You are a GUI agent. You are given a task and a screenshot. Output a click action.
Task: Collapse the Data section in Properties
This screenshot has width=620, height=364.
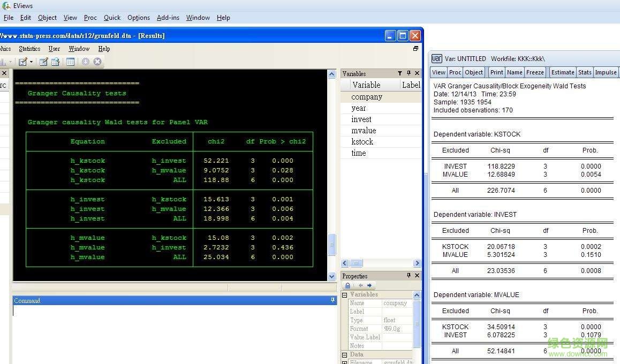[343, 354]
